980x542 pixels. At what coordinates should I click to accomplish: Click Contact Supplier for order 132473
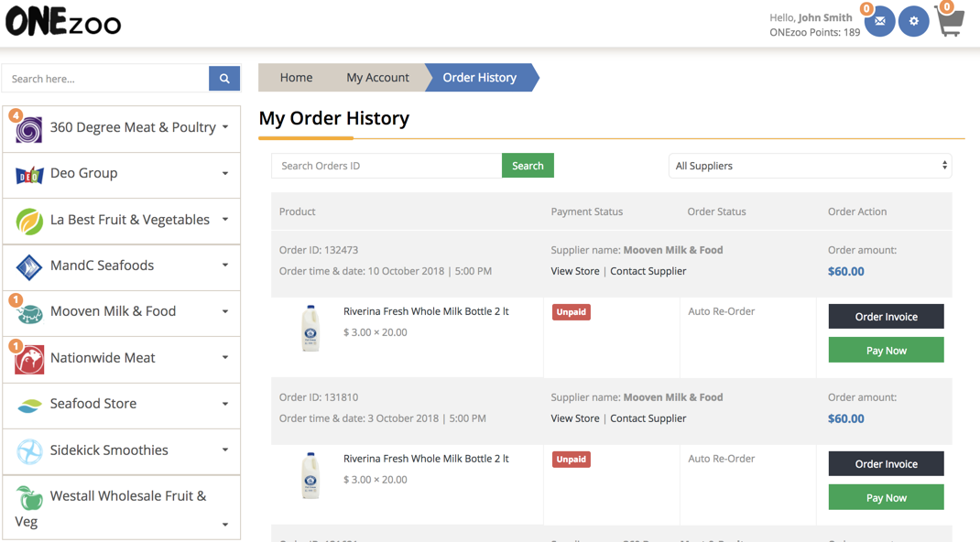click(x=648, y=271)
